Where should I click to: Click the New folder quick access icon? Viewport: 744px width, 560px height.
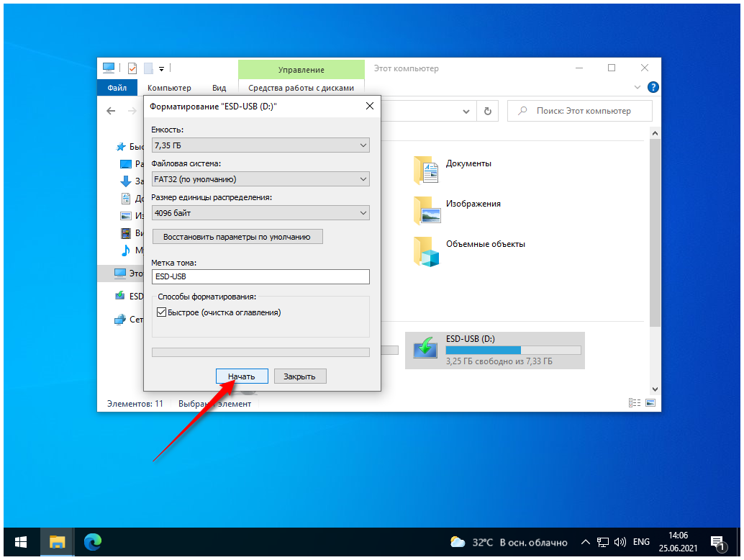(148, 68)
